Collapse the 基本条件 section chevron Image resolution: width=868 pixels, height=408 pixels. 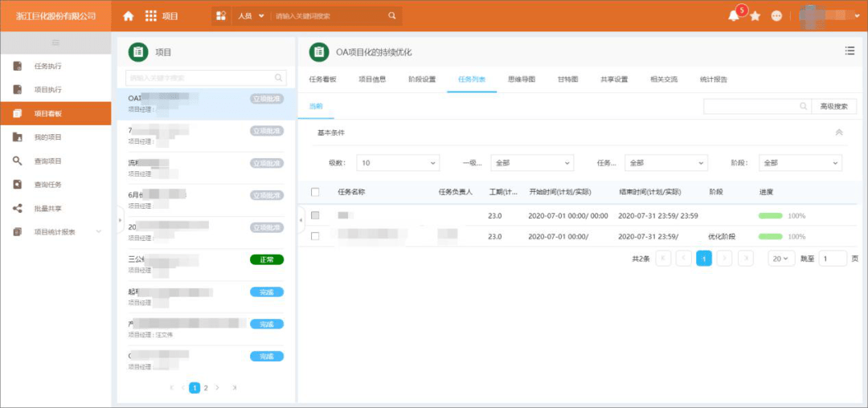pyautogui.click(x=839, y=133)
